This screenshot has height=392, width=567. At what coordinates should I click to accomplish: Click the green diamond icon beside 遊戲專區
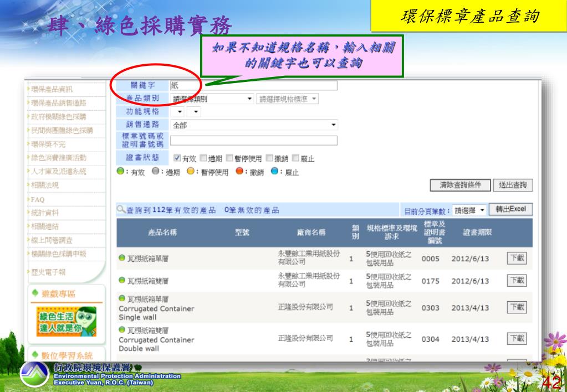[x=35, y=292]
